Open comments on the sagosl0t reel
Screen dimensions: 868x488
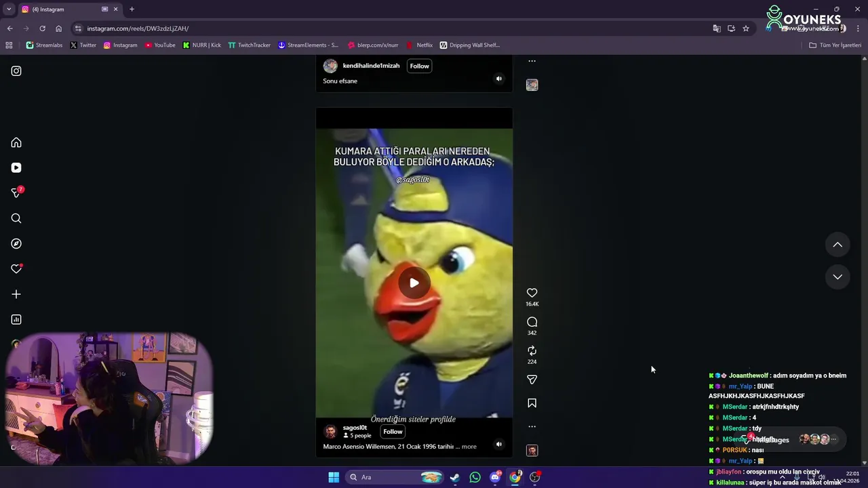(532, 322)
